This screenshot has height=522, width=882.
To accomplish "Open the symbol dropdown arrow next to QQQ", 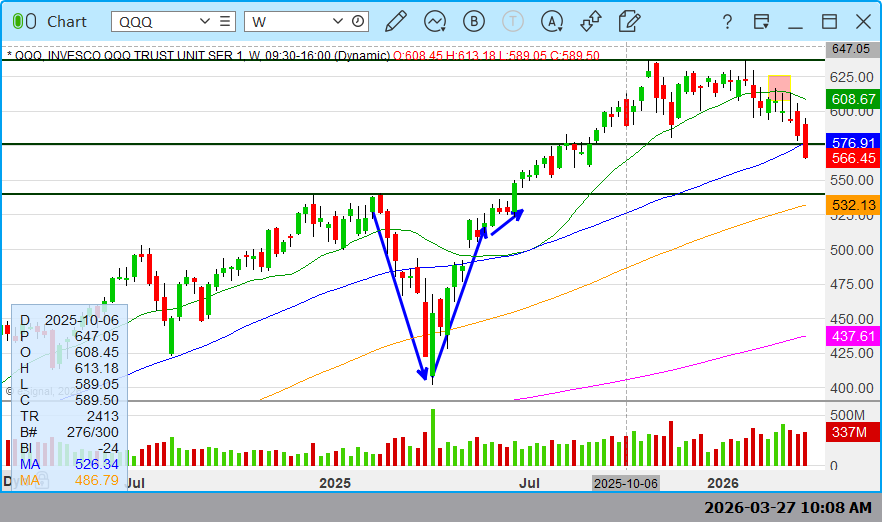I will pos(205,21).
